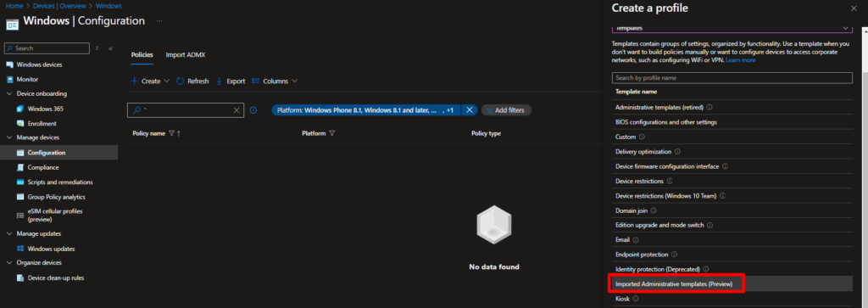Click the plus icon next to Create
Screen dimensions: 868x308
(134, 81)
